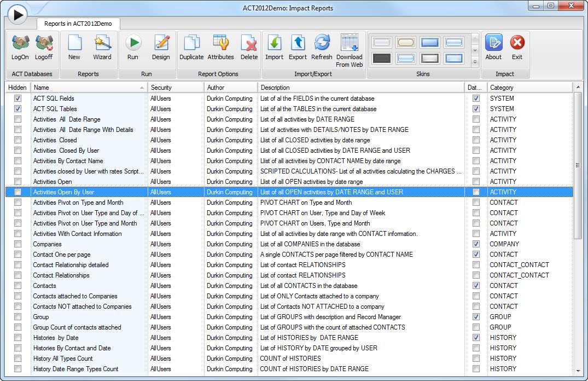Select the Activities Open By User name
The width and height of the screenshot is (588, 381).
[x=63, y=192]
